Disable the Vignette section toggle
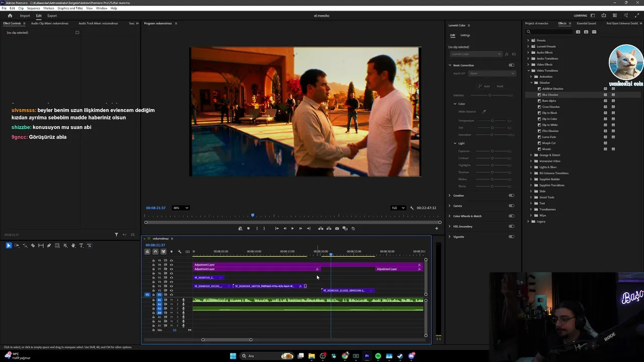This screenshot has height=362, width=644. click(511, 237)
